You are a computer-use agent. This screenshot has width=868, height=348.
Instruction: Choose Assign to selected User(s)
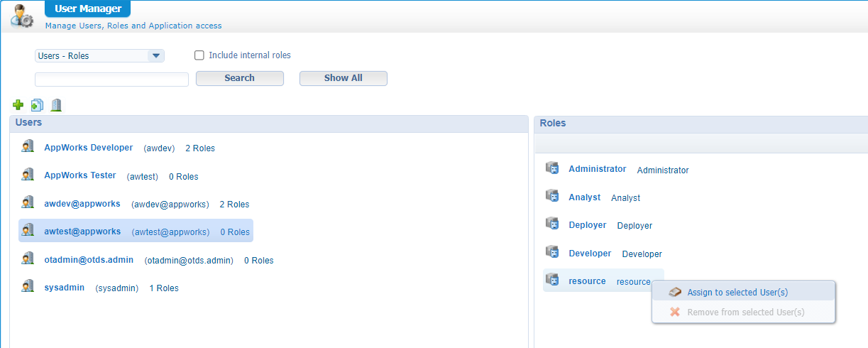pos(744,292)
